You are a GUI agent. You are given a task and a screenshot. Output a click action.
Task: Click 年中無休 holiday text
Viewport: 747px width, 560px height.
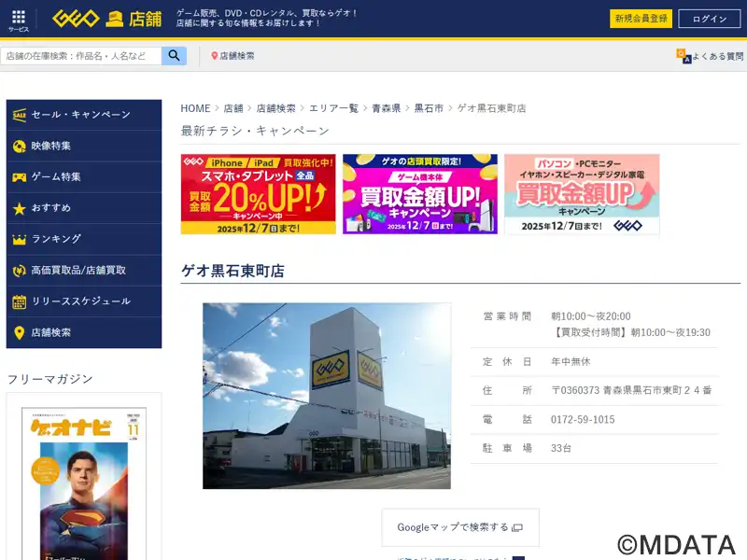tap(571, 361)
